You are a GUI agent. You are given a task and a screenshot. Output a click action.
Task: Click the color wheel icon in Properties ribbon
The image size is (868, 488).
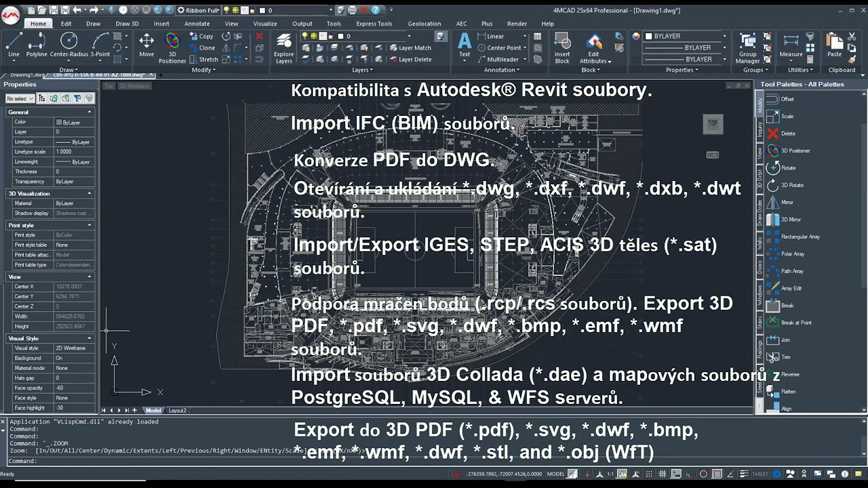tap(636, 37)
